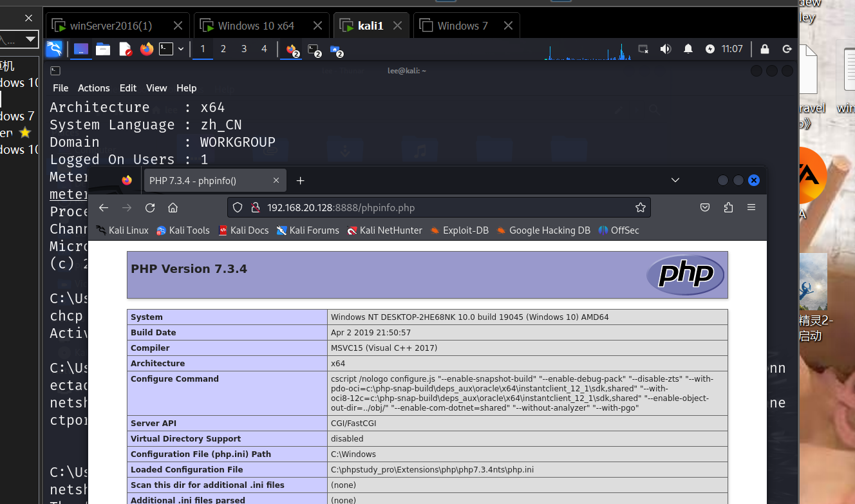This screenshot has height=504, width=855.
Task: Lock the screen with padlock icon
Action: [765, 49]
